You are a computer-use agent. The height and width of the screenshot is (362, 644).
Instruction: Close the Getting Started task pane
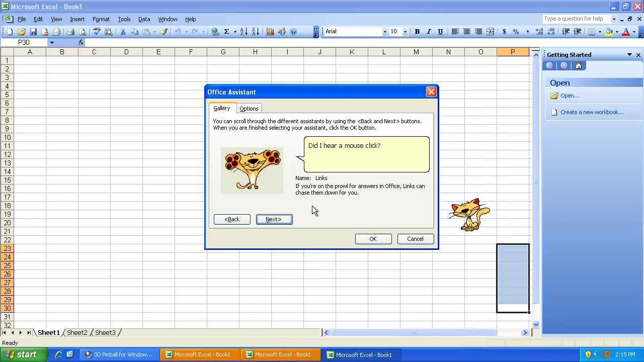(x=638, y=55)
